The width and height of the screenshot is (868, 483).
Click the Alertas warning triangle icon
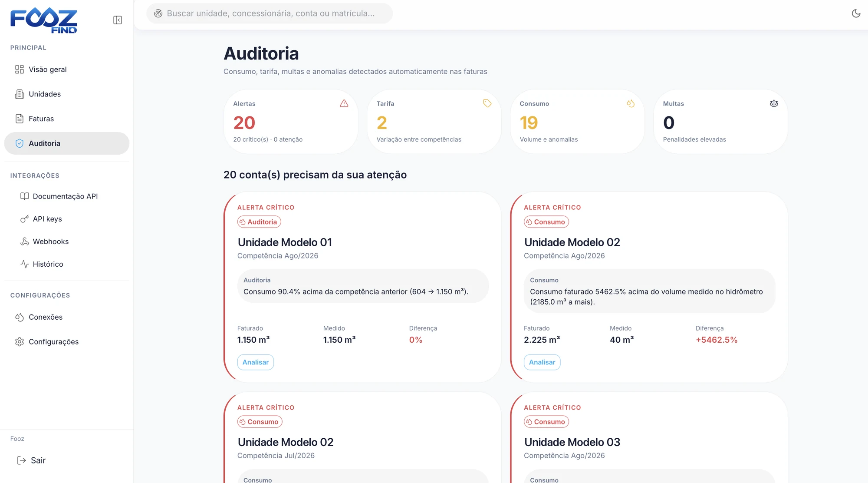tap(344, 103)
